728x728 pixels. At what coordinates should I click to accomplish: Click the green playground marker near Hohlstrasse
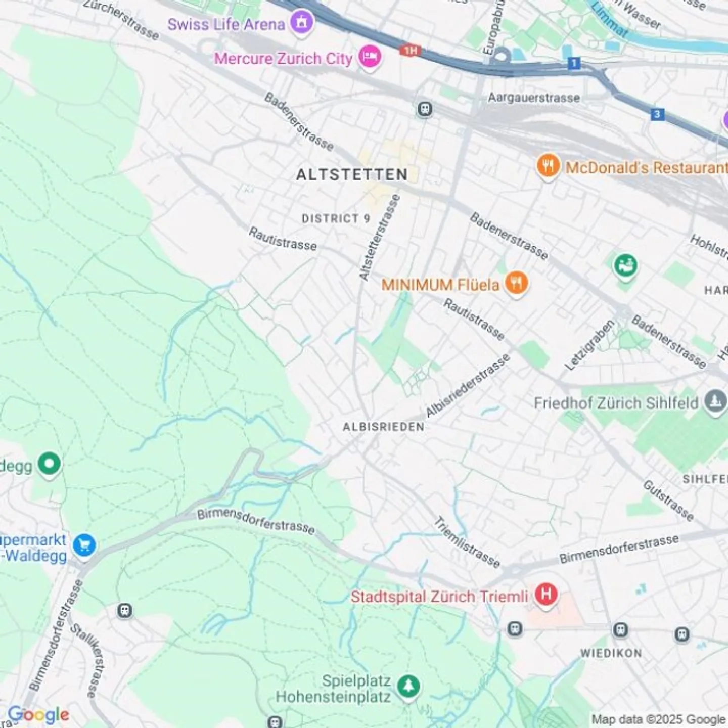625,265
